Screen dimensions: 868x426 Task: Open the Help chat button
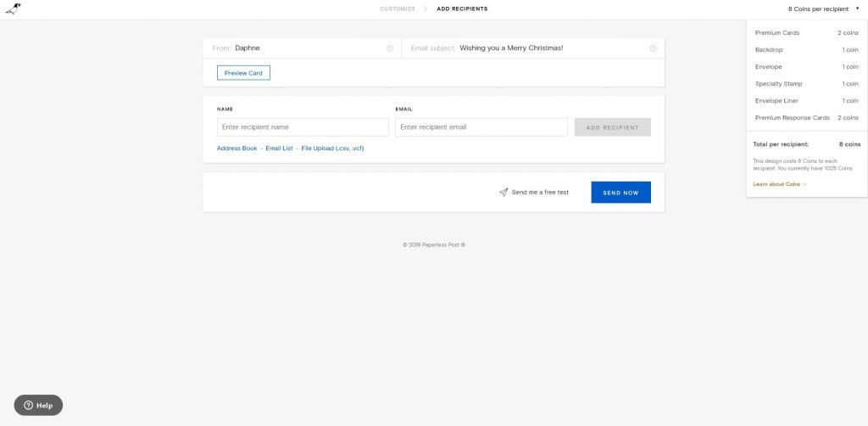tap(38, 406)
